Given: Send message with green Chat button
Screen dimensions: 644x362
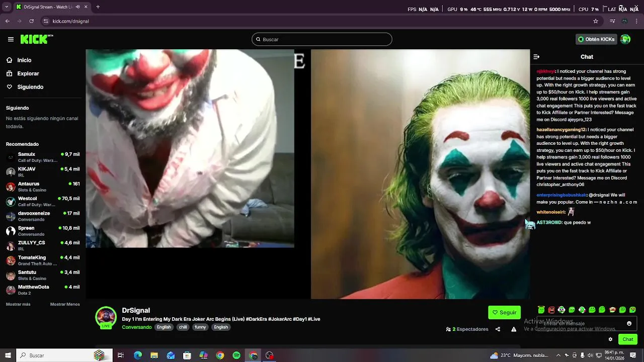Looking at the screenshot, I should pyautogui.click(x=628, y=339).
